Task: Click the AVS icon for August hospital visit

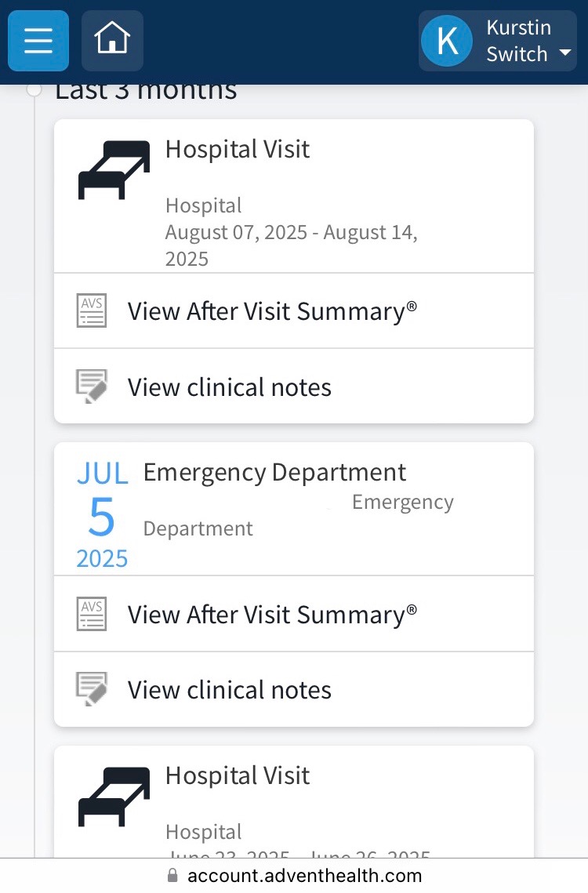Action: [x=92, y=310]
